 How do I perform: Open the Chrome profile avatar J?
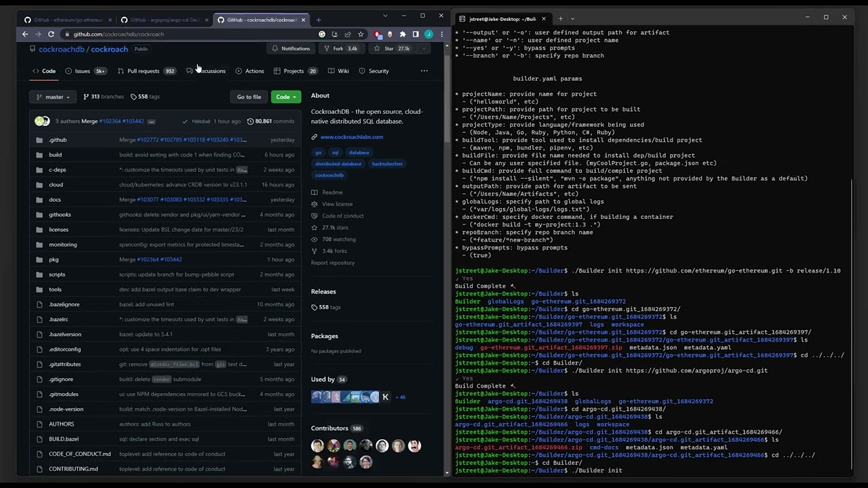(429, 34)
